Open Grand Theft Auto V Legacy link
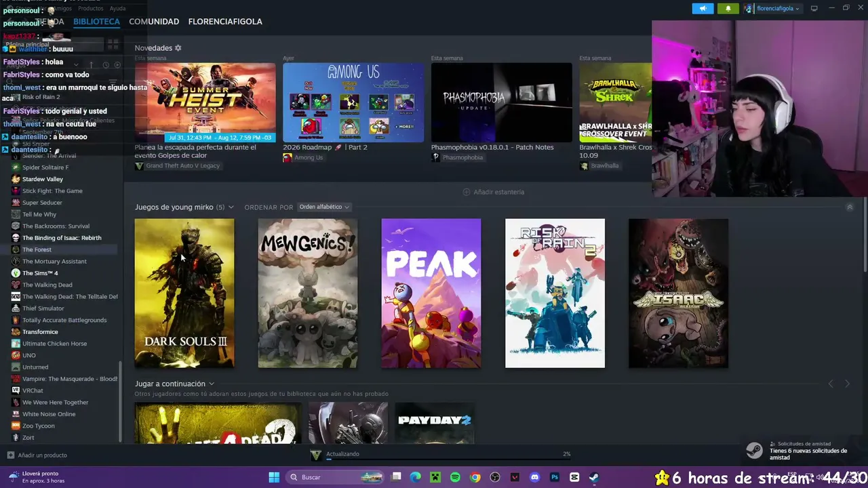This screenshot has height=488, width=868. pyautogui.click(x=178, y=166)
